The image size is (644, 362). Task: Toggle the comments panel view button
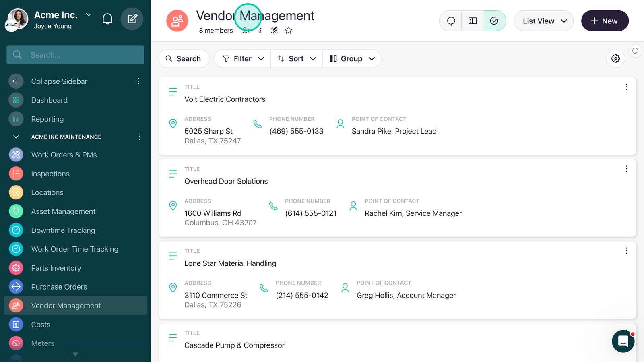click(x=451, y=21)
